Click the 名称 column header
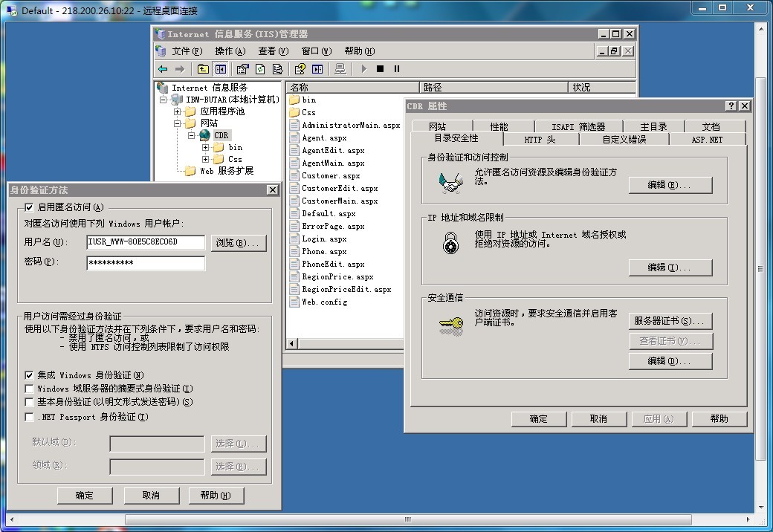 (x=352, y=87)
